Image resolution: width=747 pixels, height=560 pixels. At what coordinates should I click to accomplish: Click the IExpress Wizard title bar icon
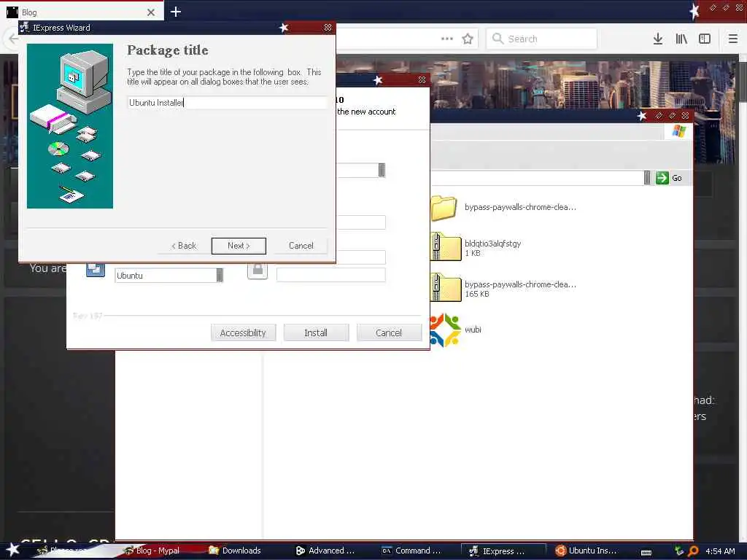click(24, 27)
